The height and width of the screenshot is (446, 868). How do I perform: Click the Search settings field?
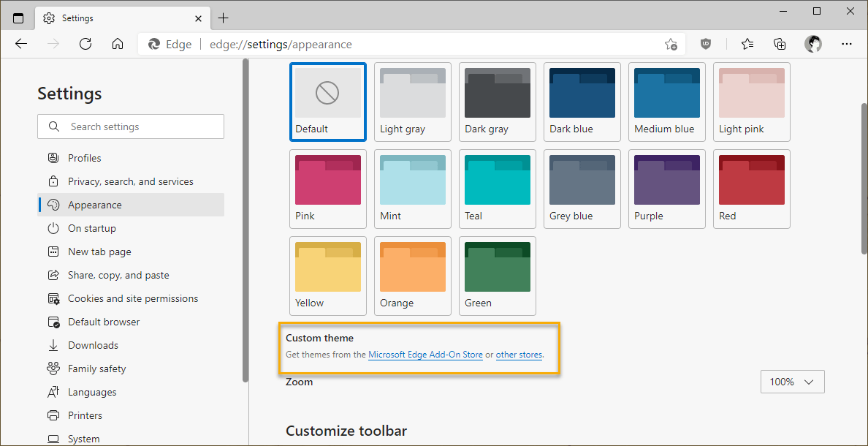click(130, 126)
